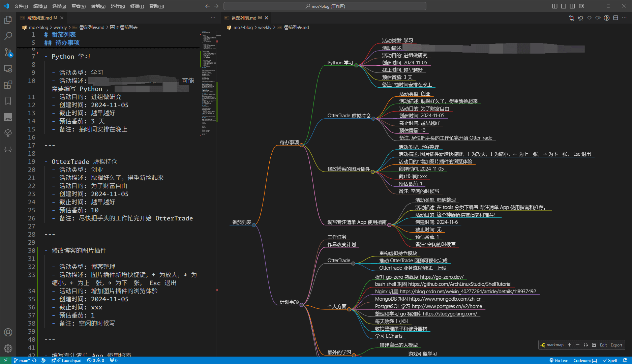Toggle bottom panel visibility
Screen dimensions: 632x364
click(564, 6)
